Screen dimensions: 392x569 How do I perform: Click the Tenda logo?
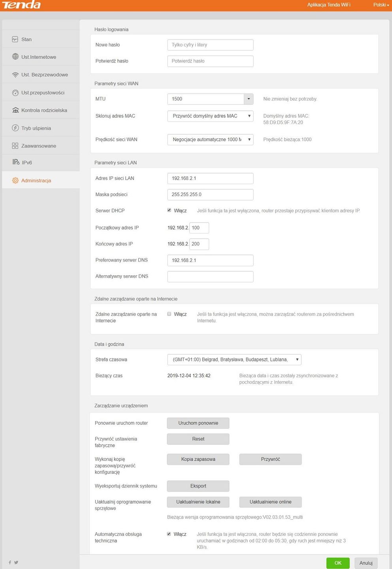(21, 5)
